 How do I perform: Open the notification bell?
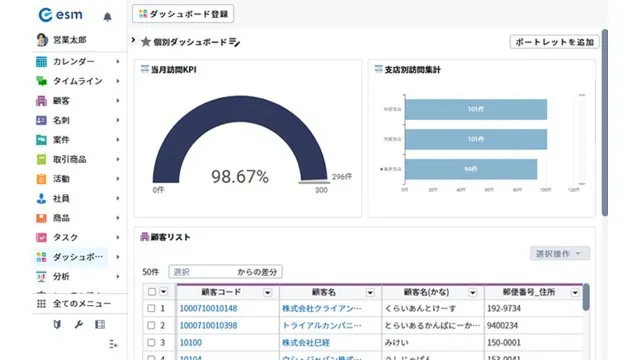coord(107,17)
